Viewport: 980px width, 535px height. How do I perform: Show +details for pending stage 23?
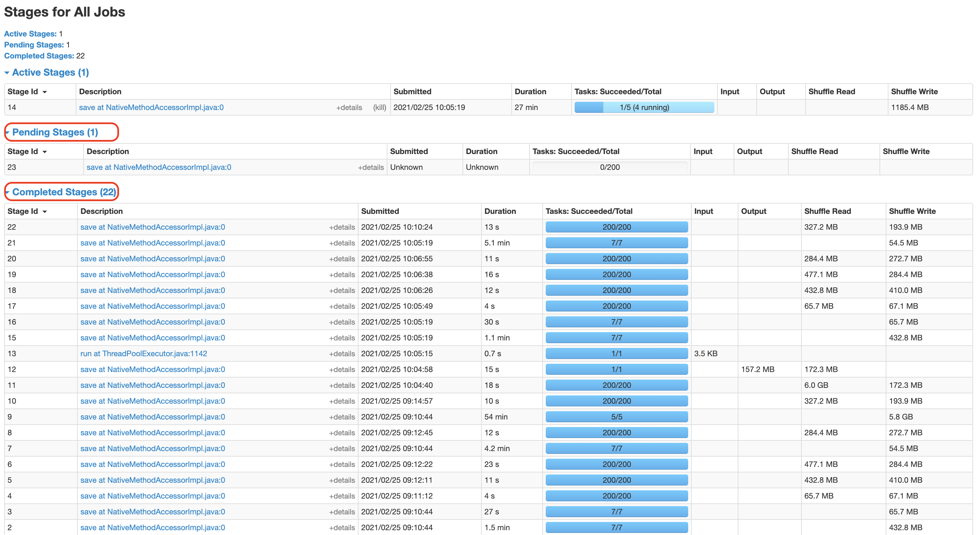coord(371,167)
